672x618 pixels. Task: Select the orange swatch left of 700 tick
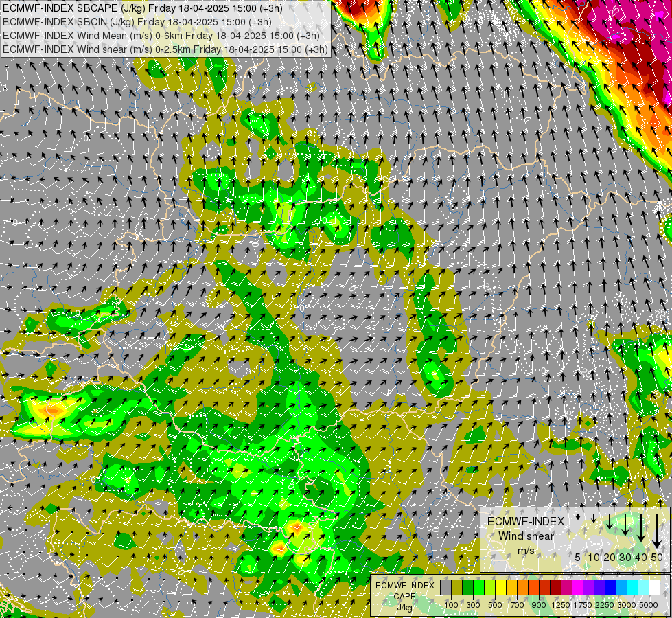pos(523,587)
